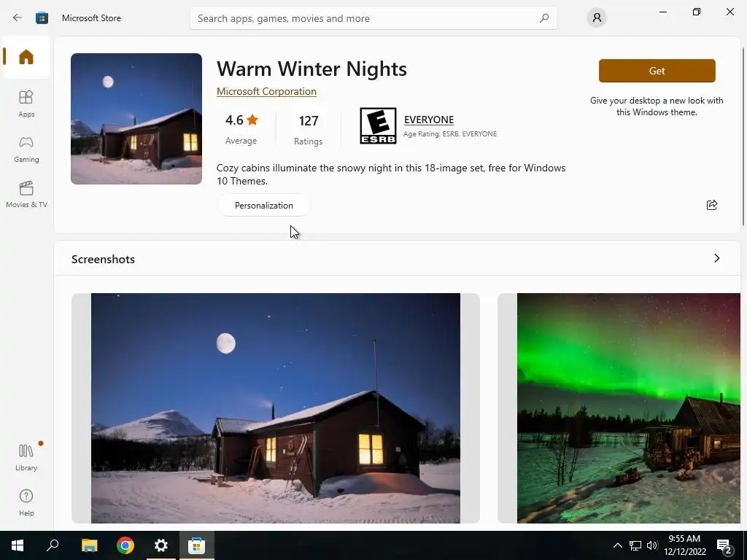Click the Warm Winter Nights title
Screen dimensions: 747x560
[311, 69]
